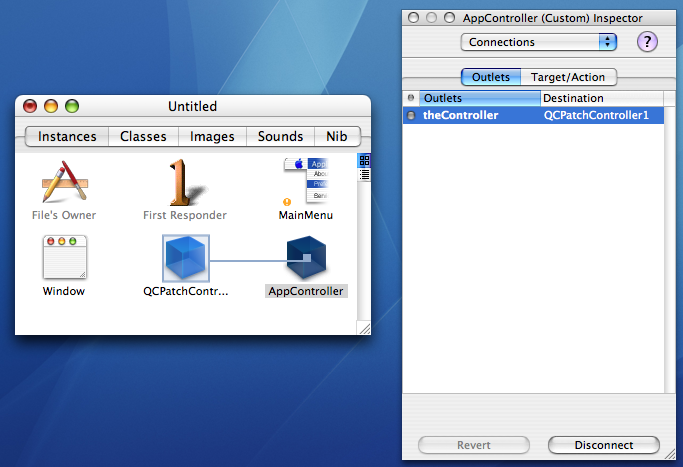Select the QCPatchController blue cube

click(x=186, y=258)
